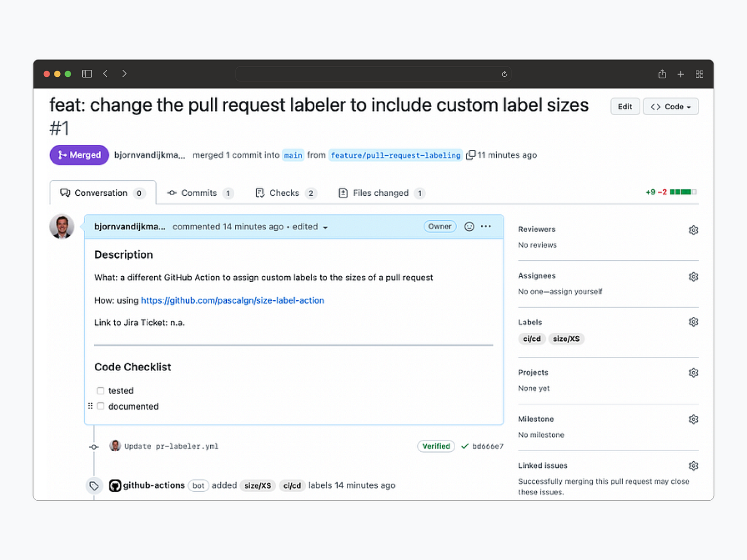Check the tested checkbox
The image size is (747, 560).
coord(100,390)
